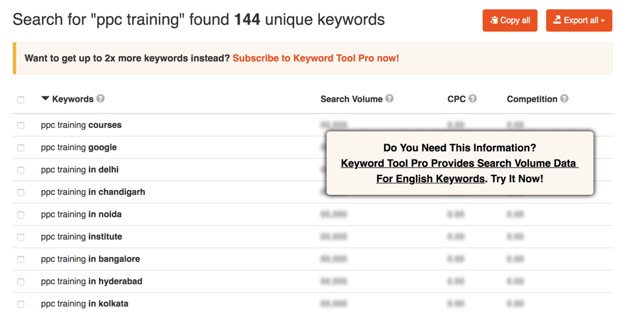Select the ppc training in delhi checkbox

pos(21,171)
